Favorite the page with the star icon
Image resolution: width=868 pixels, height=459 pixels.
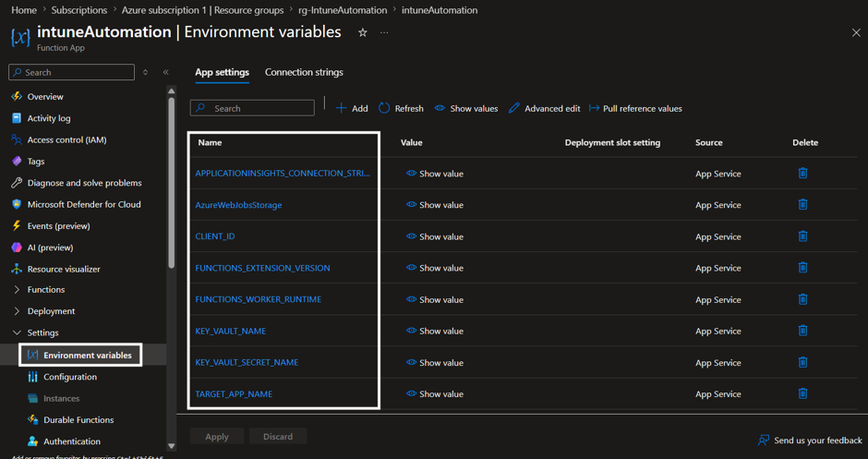pos(363,32)
